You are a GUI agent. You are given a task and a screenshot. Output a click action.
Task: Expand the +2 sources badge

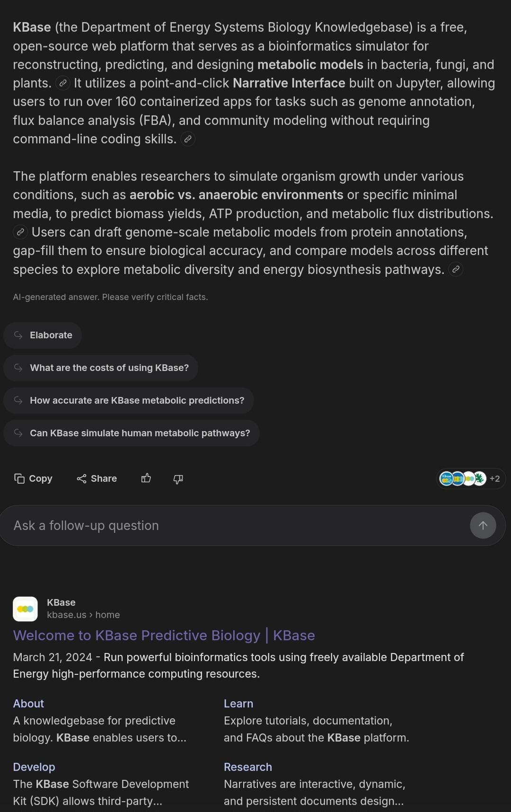coord(470,478)
